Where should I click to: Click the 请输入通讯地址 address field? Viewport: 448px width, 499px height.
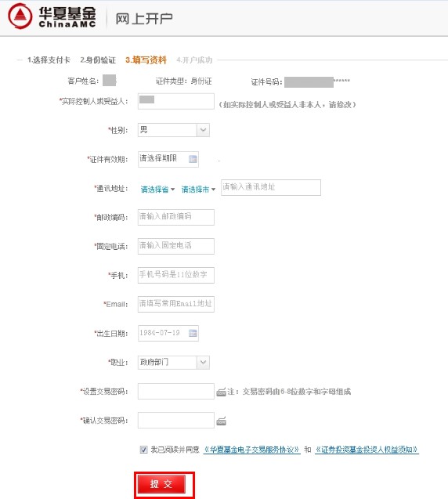[x=271, y=187]
